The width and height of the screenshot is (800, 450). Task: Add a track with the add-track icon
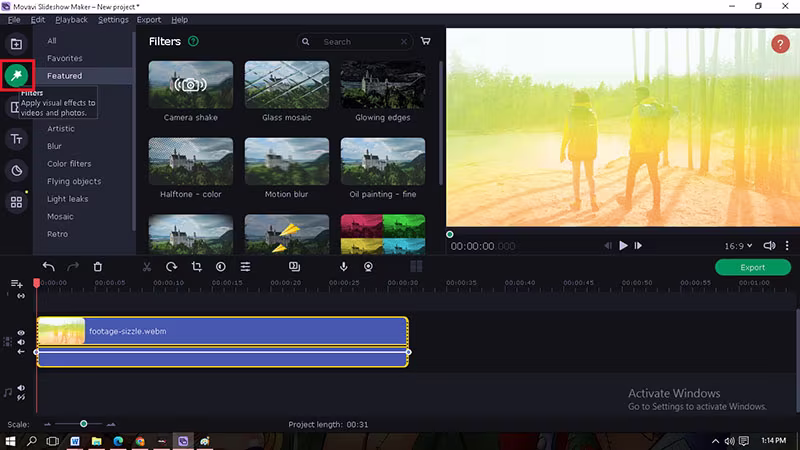pos(16,283)
